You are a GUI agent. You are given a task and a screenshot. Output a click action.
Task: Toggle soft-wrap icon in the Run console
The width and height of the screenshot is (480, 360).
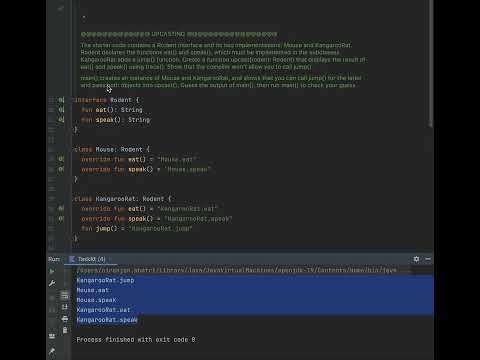point(65,295)
